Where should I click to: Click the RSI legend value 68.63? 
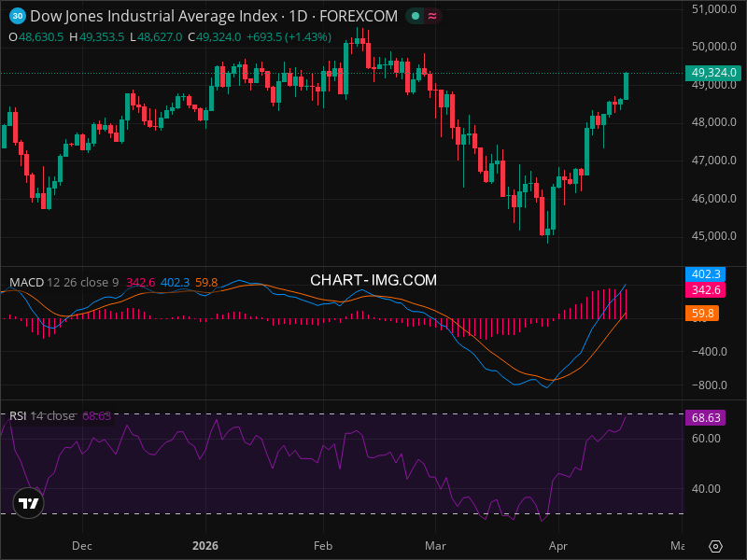(97, 416)
